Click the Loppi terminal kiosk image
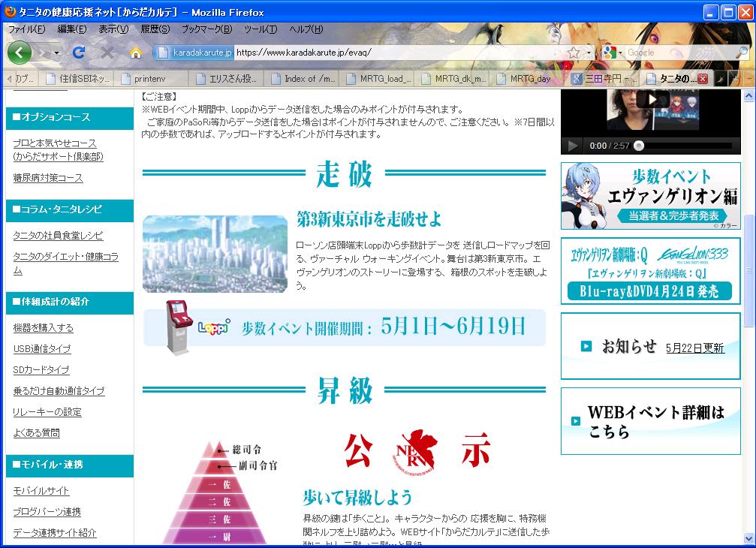Image resolution: width=756 pixels, height=548 pixels. tap(179, 328)
